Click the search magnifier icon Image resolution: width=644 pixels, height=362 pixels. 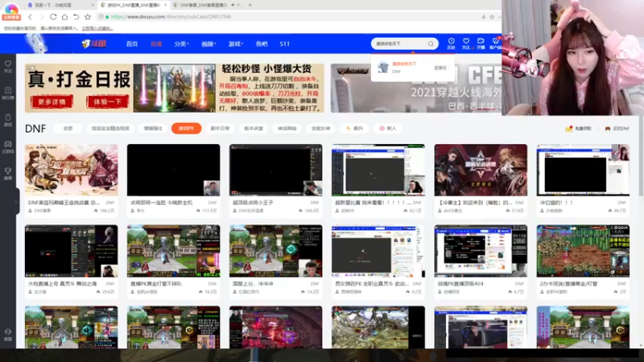tap(431, 43)
